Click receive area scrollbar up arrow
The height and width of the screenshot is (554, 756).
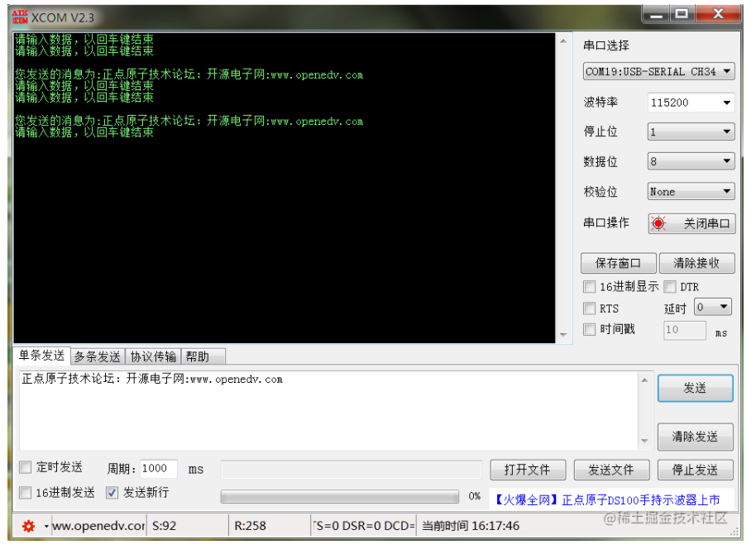point(563,41)
